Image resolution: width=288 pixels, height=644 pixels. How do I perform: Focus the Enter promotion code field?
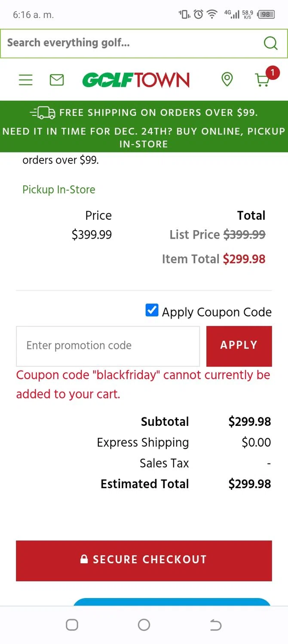point(108,346)
